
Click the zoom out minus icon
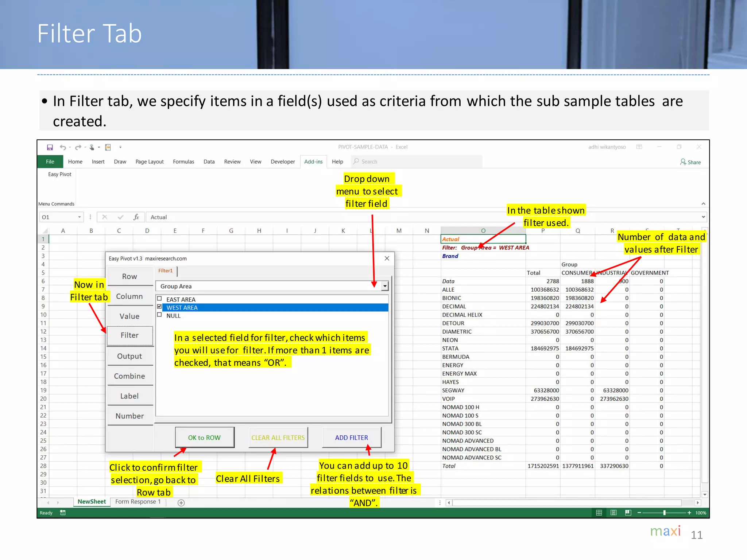[639, 513]
